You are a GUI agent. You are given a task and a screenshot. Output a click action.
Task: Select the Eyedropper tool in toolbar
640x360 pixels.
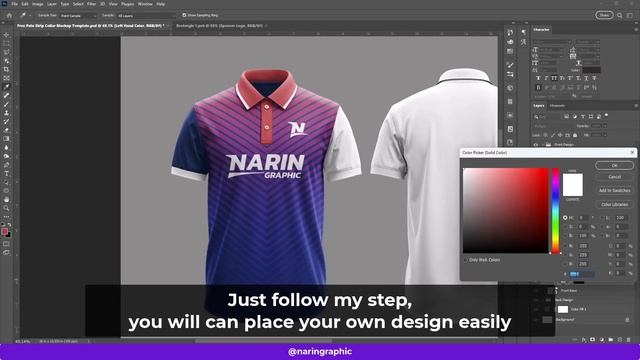tap(6, 87)
